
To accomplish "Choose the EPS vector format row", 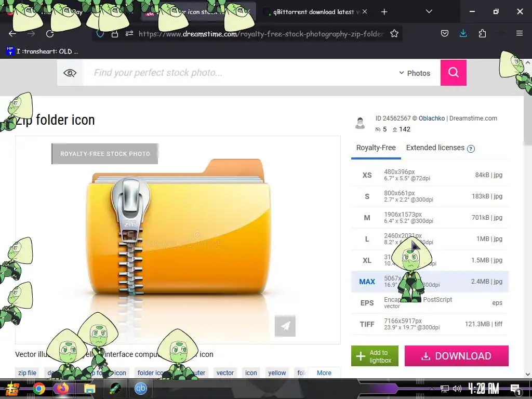I will click(x=430, y=303).
